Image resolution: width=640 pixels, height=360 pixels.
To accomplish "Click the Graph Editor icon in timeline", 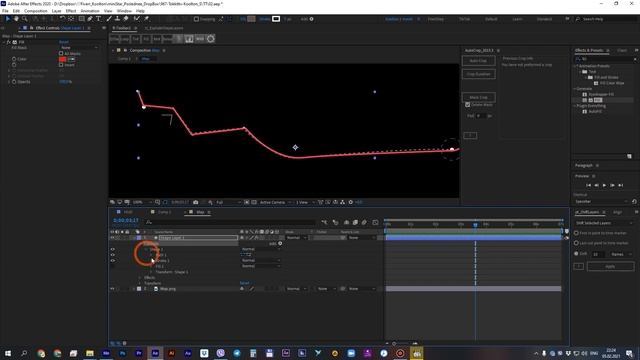I will click(375, 222).
